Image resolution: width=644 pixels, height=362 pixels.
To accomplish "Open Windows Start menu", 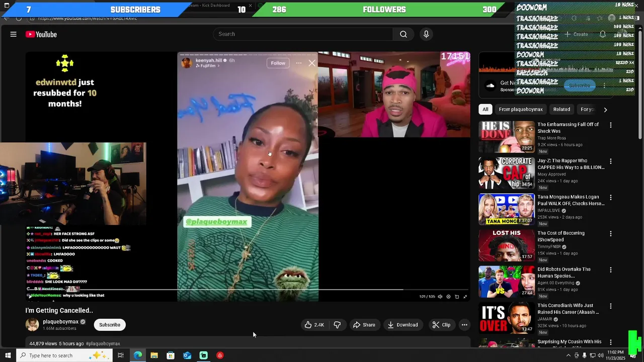I will coord(8,355).
